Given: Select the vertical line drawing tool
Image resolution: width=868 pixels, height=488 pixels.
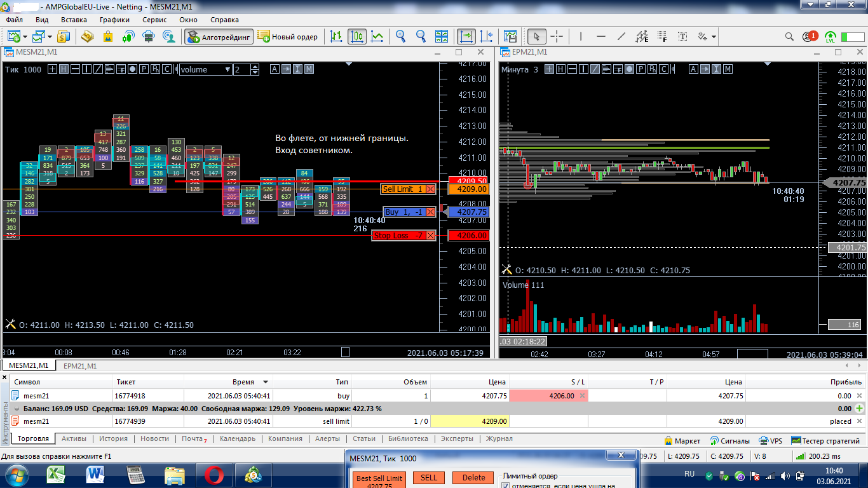Looking at the screenshot, I should click(x=581, y=37).
